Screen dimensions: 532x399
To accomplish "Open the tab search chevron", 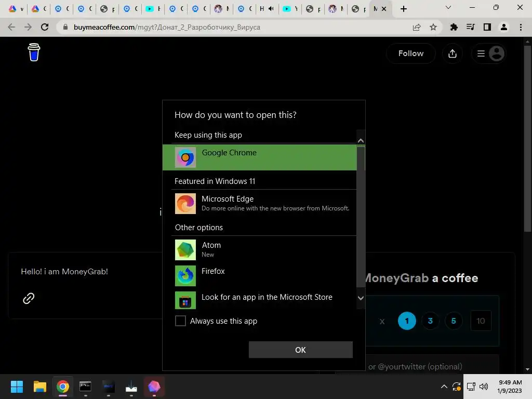I will point(448,7).
